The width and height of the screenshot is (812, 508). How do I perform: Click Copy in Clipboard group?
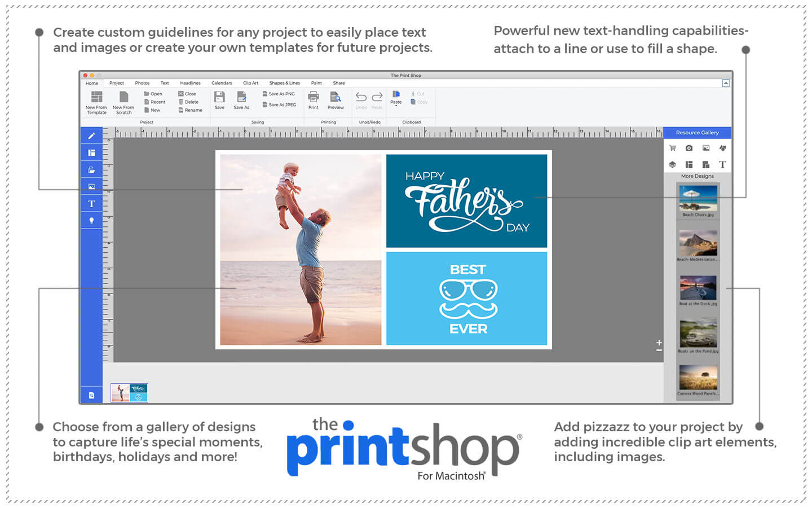419,102
